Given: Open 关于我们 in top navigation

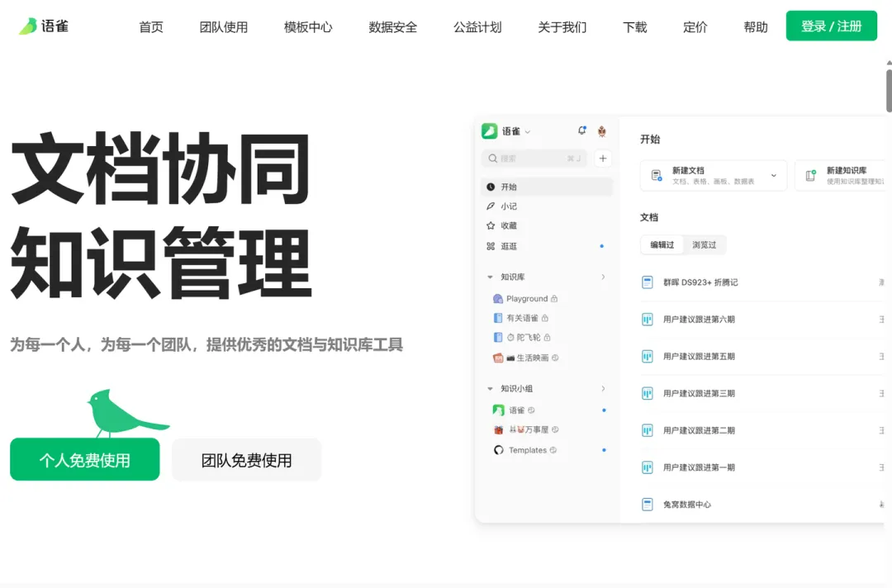Looking at the screenshot, I should [x=562, y=26].
